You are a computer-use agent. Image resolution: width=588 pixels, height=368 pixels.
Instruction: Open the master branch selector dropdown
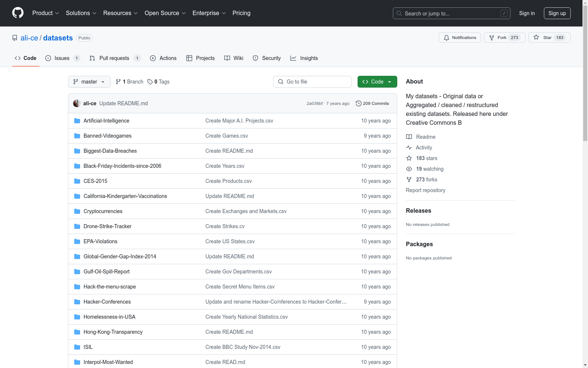[x=89, y=82]
